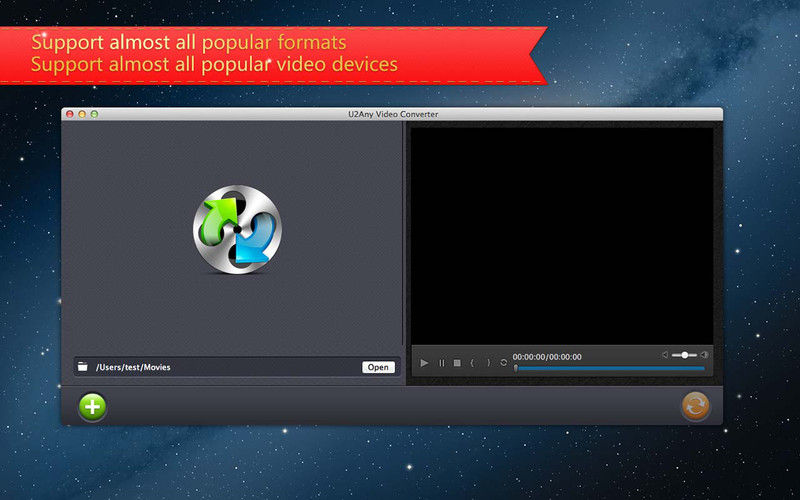
Task: Minimize the U2Any window with yellow button
Action: click(82, 114)
